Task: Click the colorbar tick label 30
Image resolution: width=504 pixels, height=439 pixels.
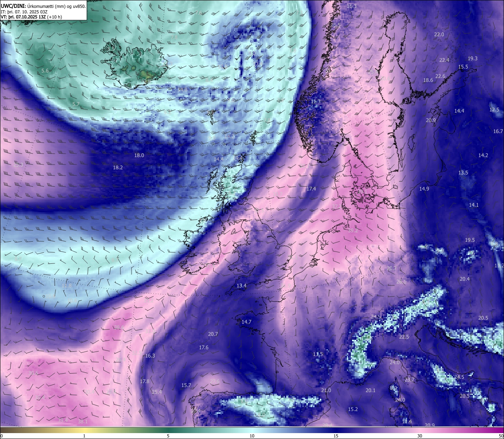Action: pos(420,436)
